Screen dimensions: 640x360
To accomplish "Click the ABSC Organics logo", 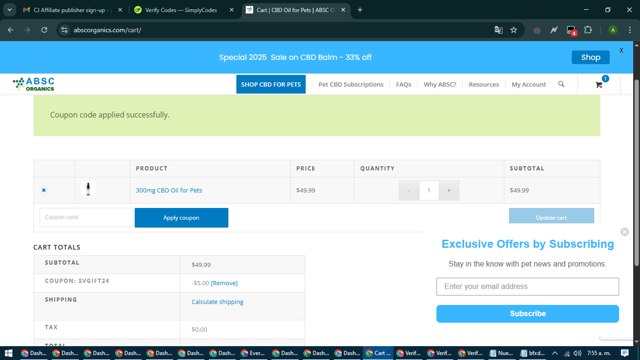I will pos(34,84).
